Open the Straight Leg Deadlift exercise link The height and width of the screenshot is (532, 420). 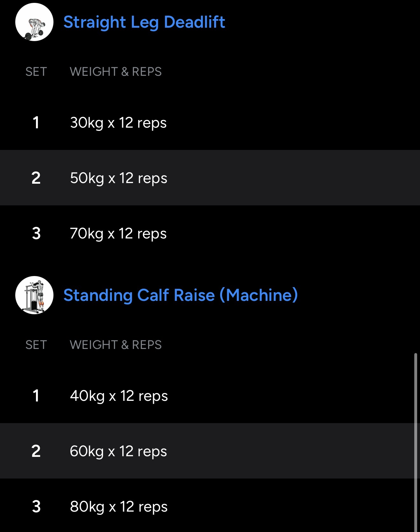coord(144,22)
